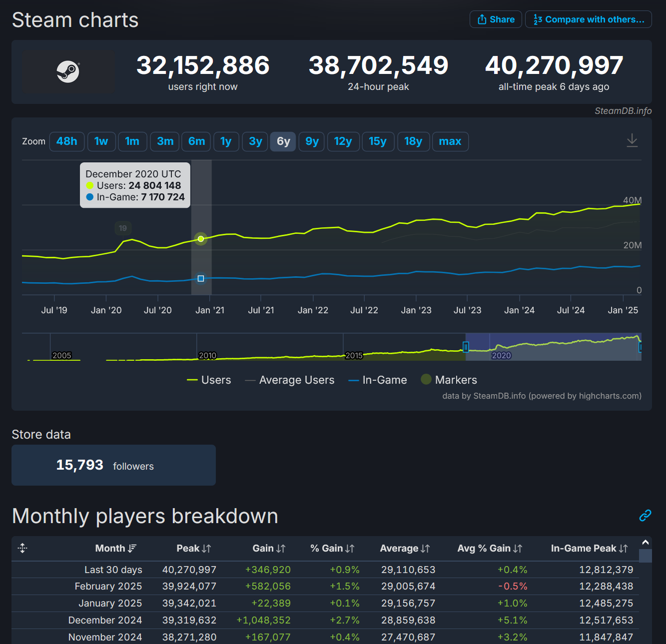Click the Steam logo thumbnail
Image resolution: width=666 pixels, height=644 pixels.
68,71
